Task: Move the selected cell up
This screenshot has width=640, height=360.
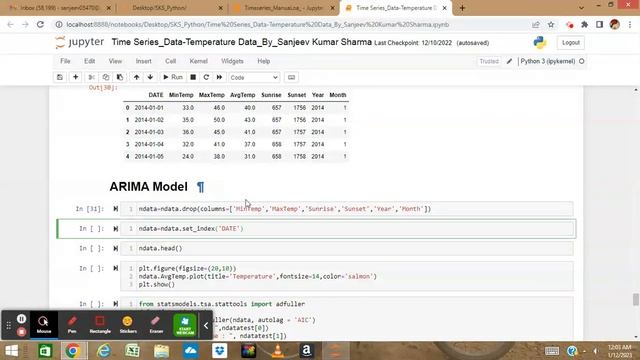Action: click(136, 77)
